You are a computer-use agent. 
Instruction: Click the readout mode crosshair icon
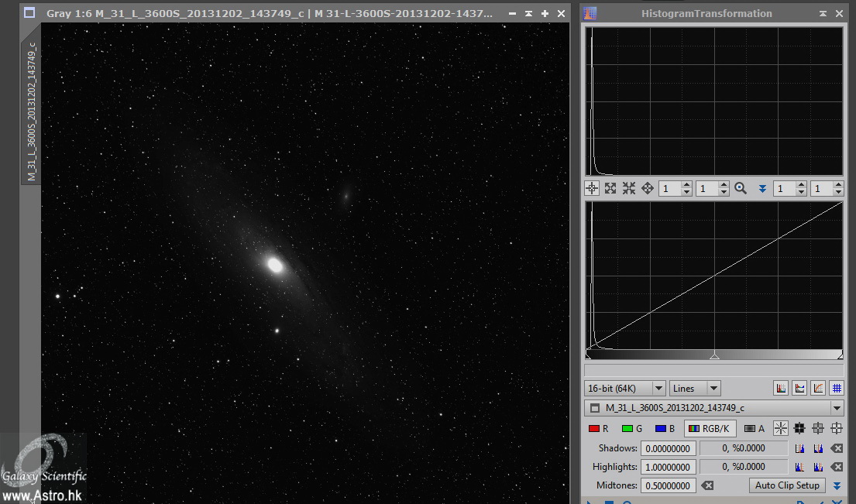pyautogui.click(x=592, y=188)
